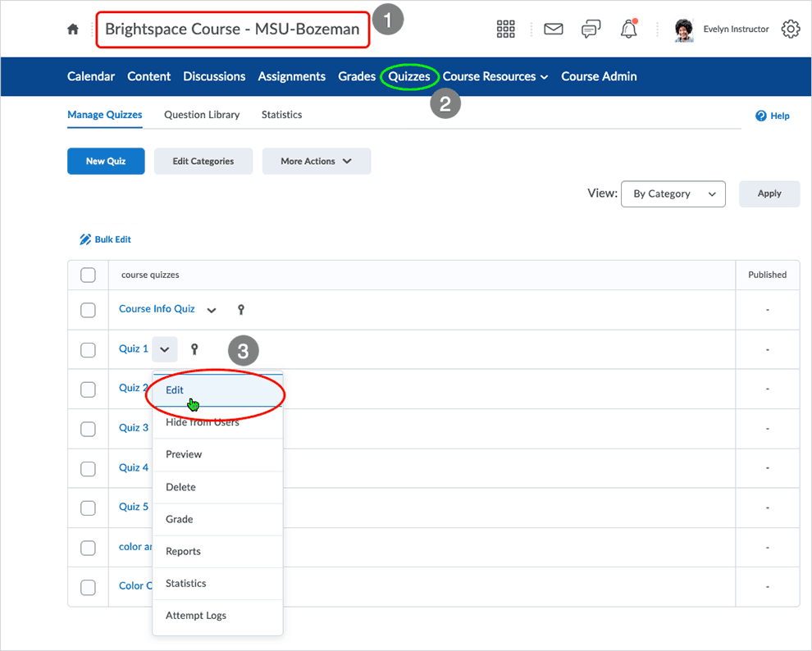Open the Calendar nav item
The width and height of the screenshot is (812, 651).
[91, 76]
